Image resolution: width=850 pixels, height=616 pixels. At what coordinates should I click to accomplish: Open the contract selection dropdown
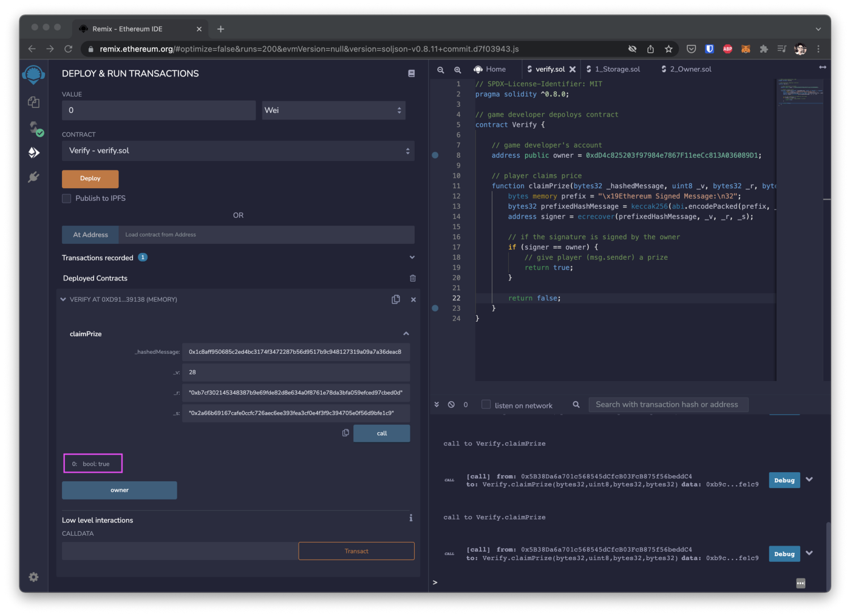coord(238,151)
